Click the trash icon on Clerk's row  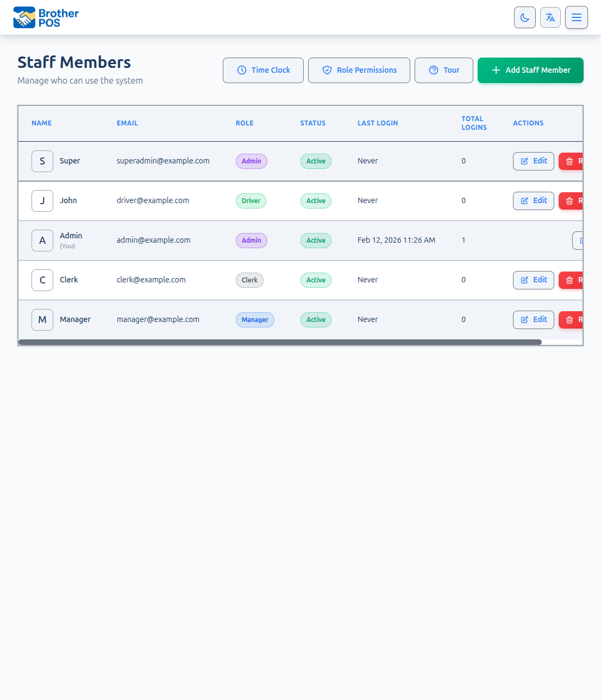click(x=569, y=280)
